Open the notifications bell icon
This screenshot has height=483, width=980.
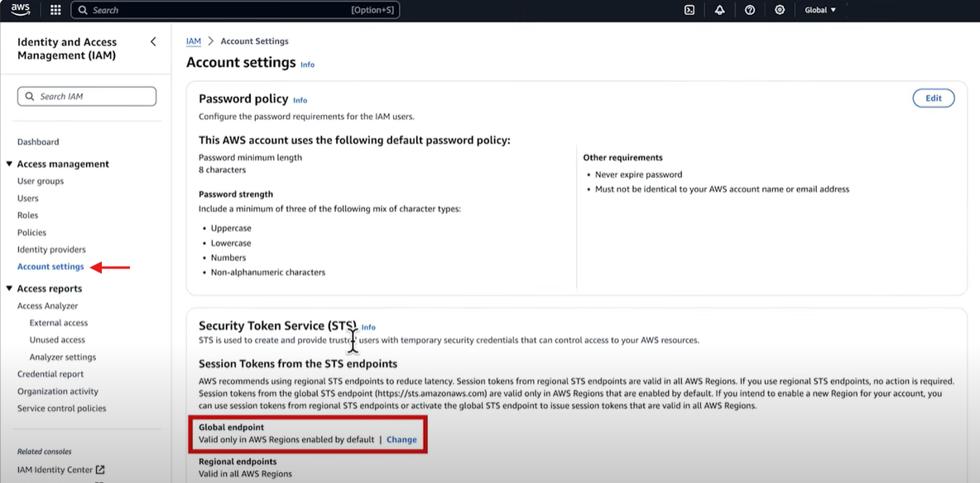[x=719, y=10]
